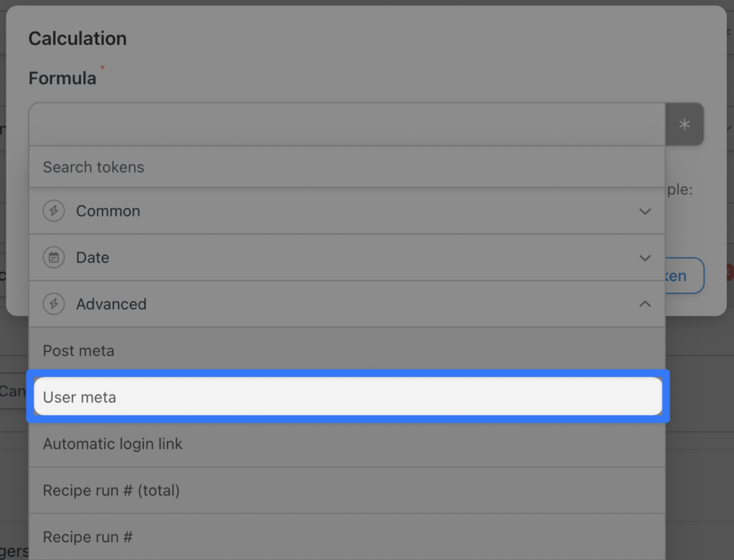Click the lightning bolt icon beside Common
This screenshot has width=734, height=560.
pos(54,211)
